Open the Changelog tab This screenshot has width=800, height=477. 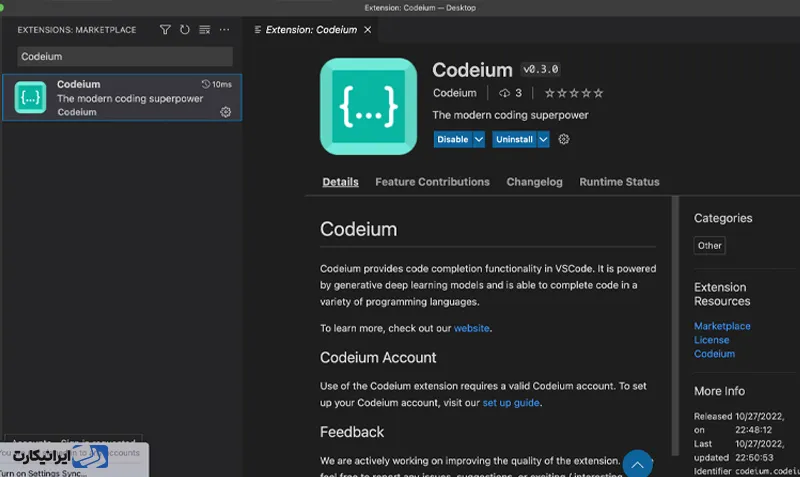(x=534, y=182)
